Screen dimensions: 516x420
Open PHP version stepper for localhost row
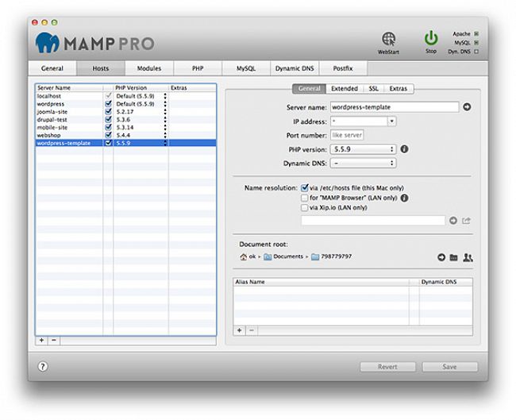[x=165, y=96]
